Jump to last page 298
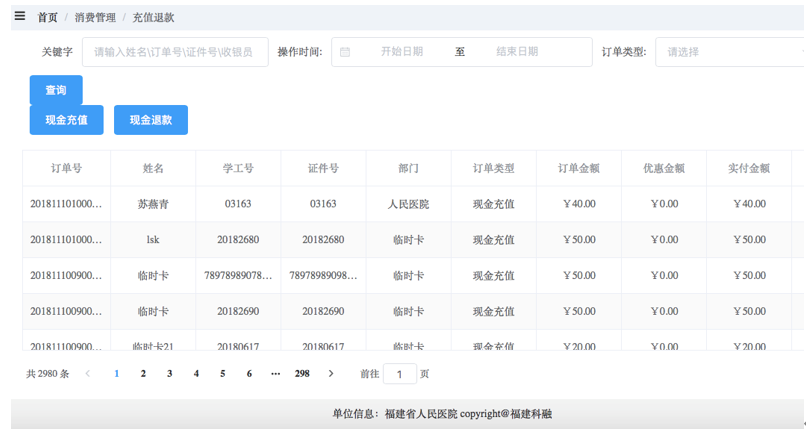 [x=302, y=373]
